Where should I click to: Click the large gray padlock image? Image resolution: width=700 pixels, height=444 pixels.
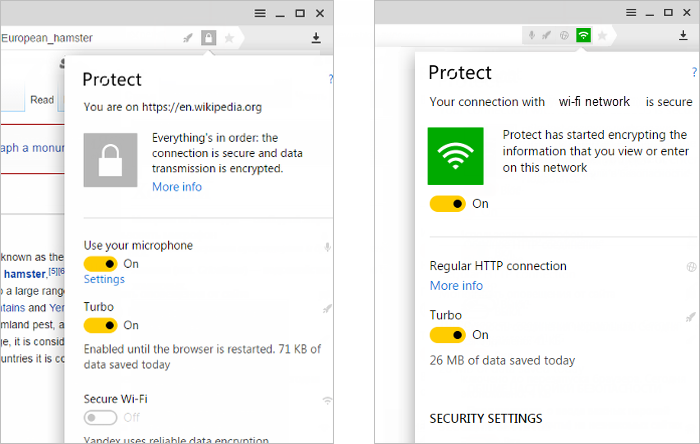click(x=110, y=160)
